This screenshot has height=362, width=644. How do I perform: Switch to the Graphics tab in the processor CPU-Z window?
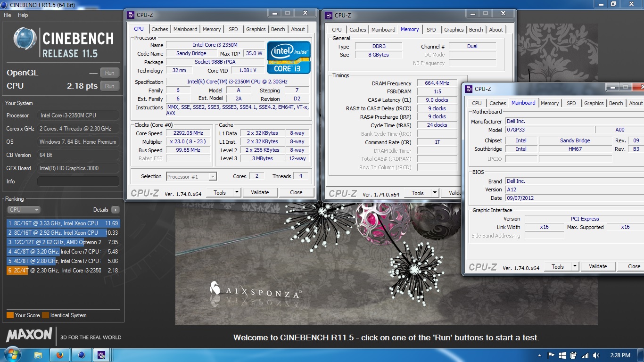[256, 29]
